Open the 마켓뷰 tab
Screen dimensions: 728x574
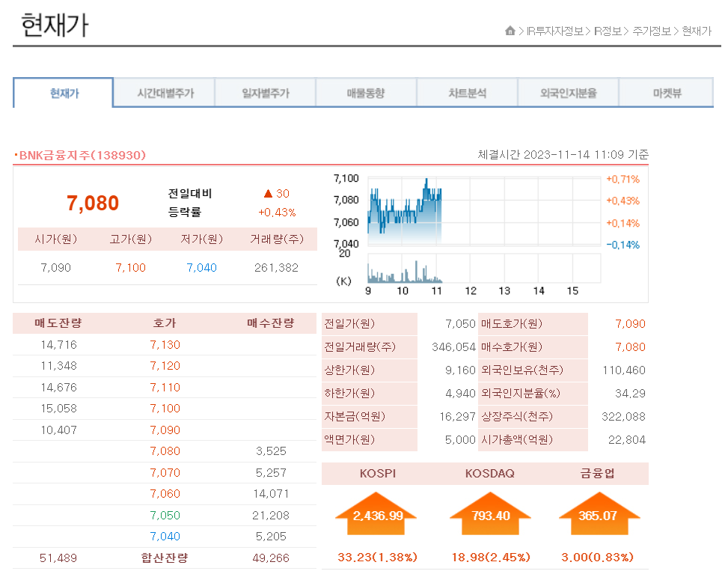[667, 93]
